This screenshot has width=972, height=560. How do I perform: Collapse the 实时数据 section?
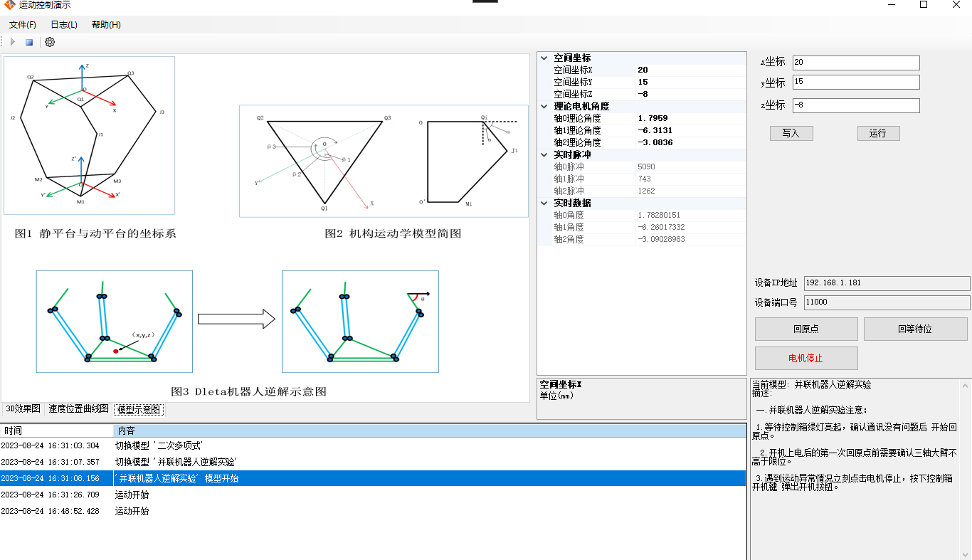tap(544, 204)
